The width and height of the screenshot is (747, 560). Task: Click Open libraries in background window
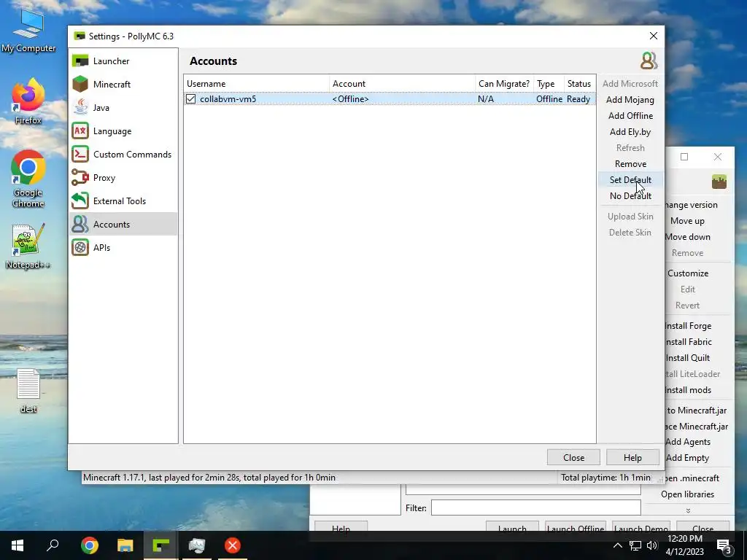[687, 494]
